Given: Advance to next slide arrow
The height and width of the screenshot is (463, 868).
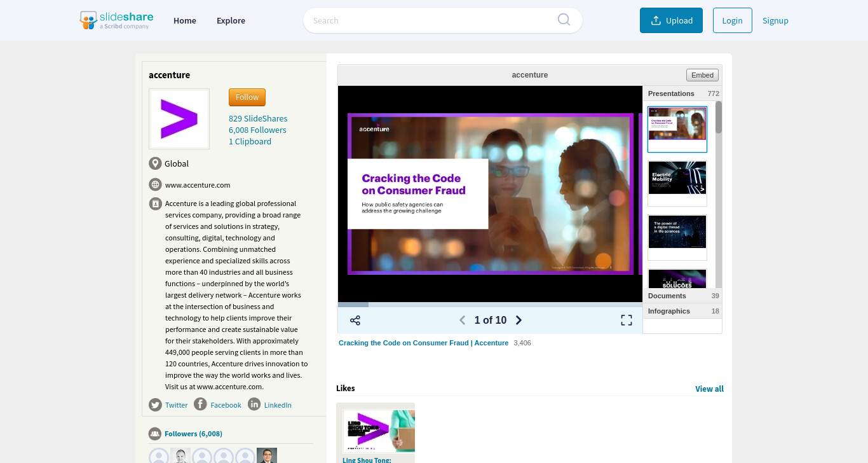Looking at the screenshot, I should click(519, 320).
